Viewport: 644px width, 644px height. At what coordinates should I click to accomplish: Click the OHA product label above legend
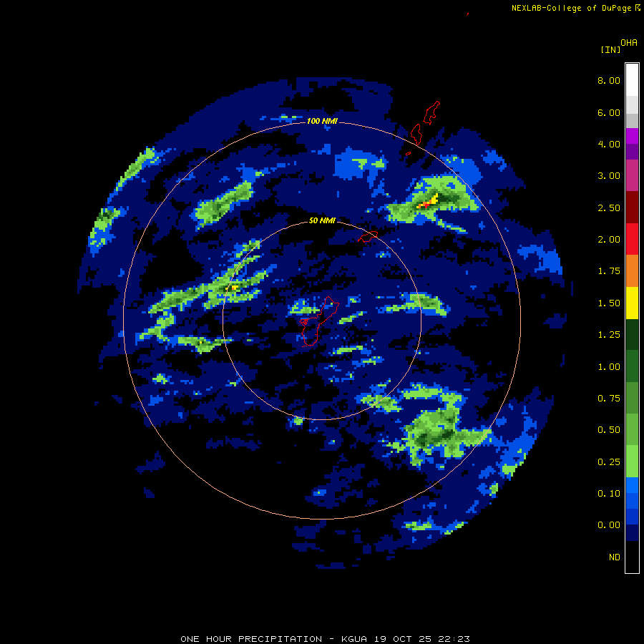(629, 43)
